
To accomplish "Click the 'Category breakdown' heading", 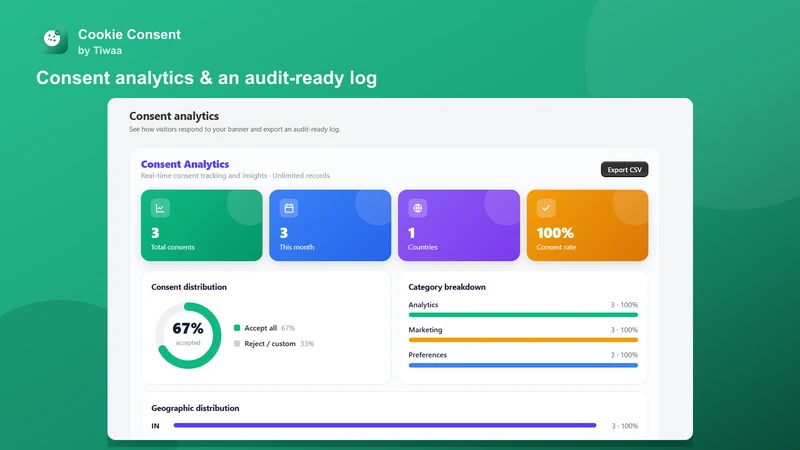I will pyautogui.click(x=447, y=287).
